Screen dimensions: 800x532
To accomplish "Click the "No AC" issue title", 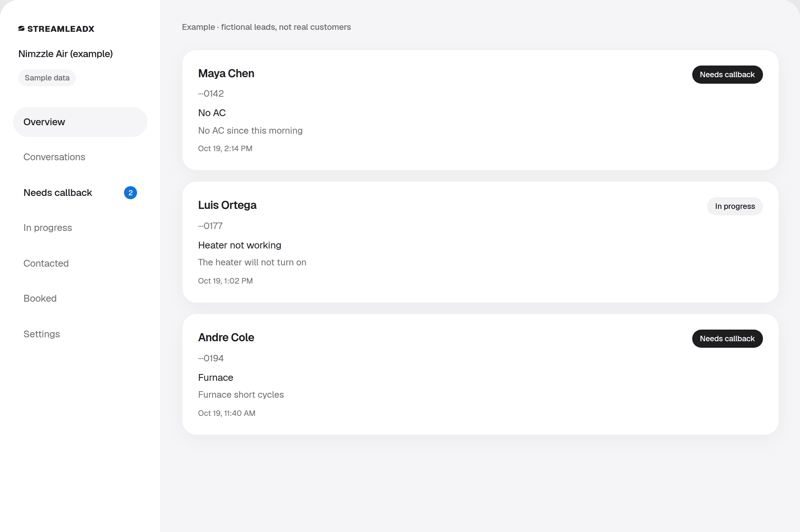I will pyautogui.click(x=212, y=113).
